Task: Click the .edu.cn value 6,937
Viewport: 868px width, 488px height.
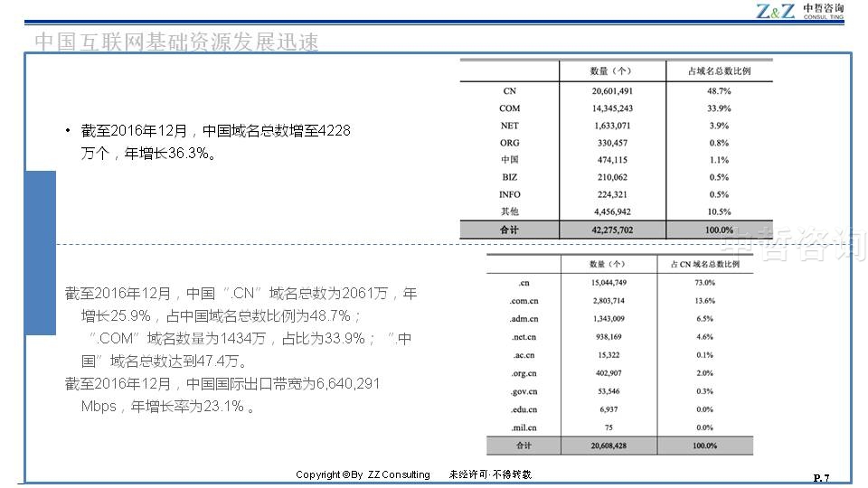Action: point(608,409)
